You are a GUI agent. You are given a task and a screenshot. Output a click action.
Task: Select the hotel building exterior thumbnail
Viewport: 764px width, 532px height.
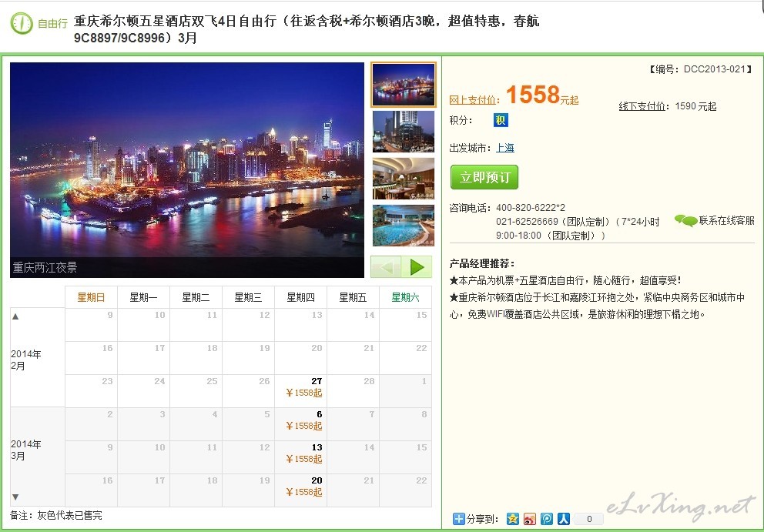pyautogui.click(x=404, y=132)
